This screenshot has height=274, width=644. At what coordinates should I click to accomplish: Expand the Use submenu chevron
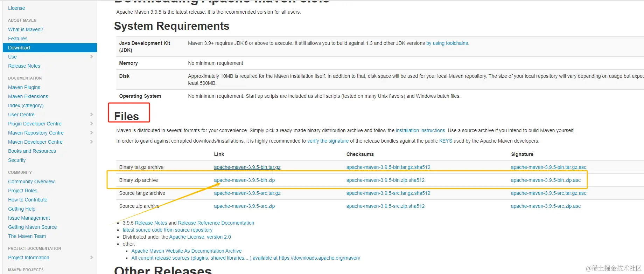click(91, 57)
